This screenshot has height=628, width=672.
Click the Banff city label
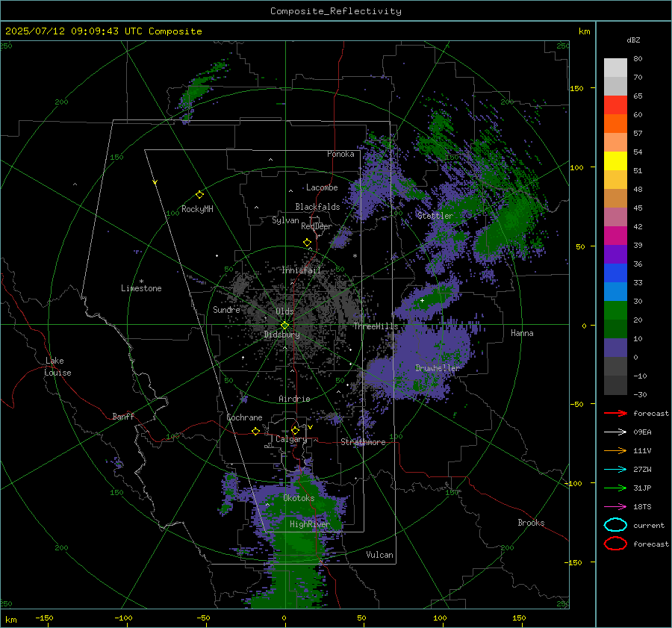pyautogui.click(x=123, y=416)
